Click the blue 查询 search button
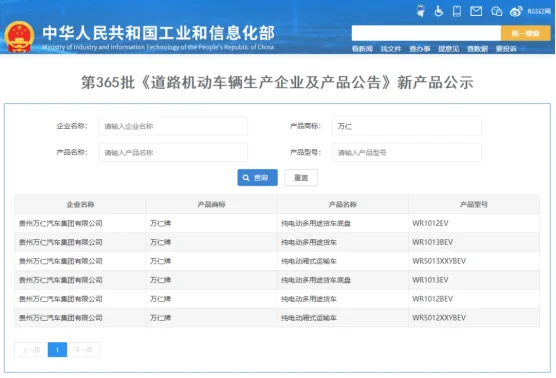Screen dimensions: 556x378 pyautogui.click(x=257, y=178)
